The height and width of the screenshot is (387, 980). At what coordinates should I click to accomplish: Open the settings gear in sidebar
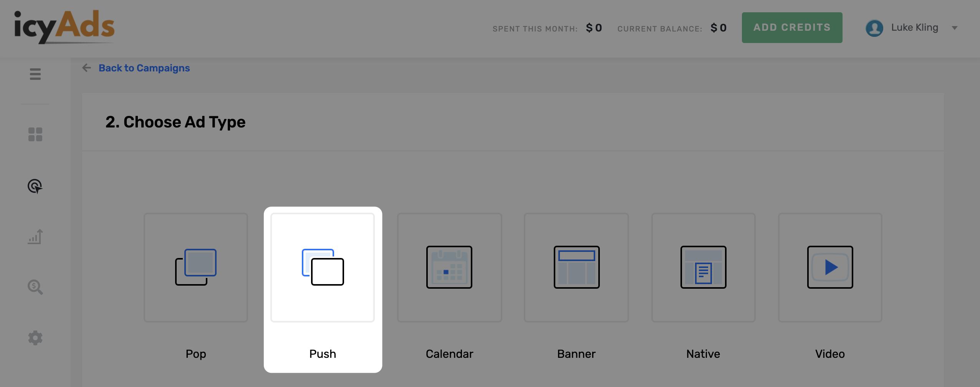(35, 338)
